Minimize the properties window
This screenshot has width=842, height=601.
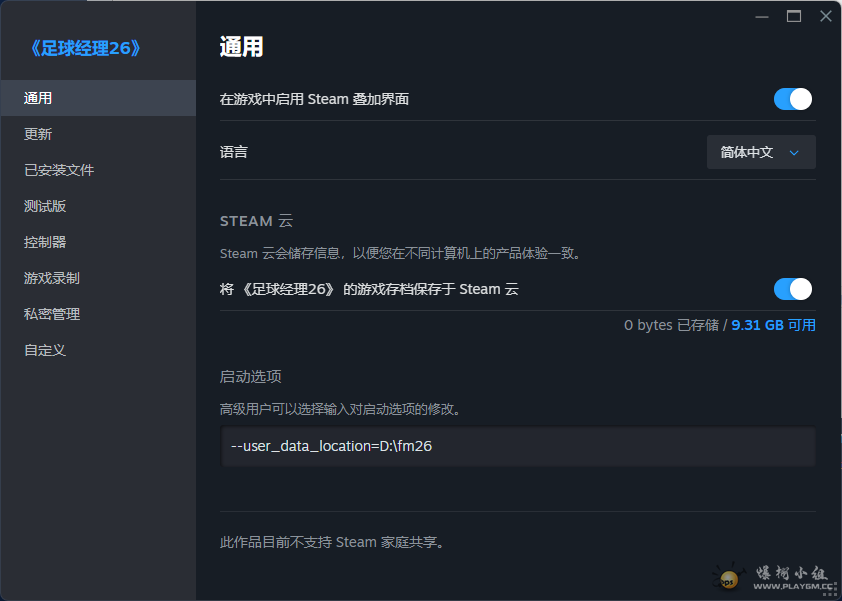click(761, 16)
